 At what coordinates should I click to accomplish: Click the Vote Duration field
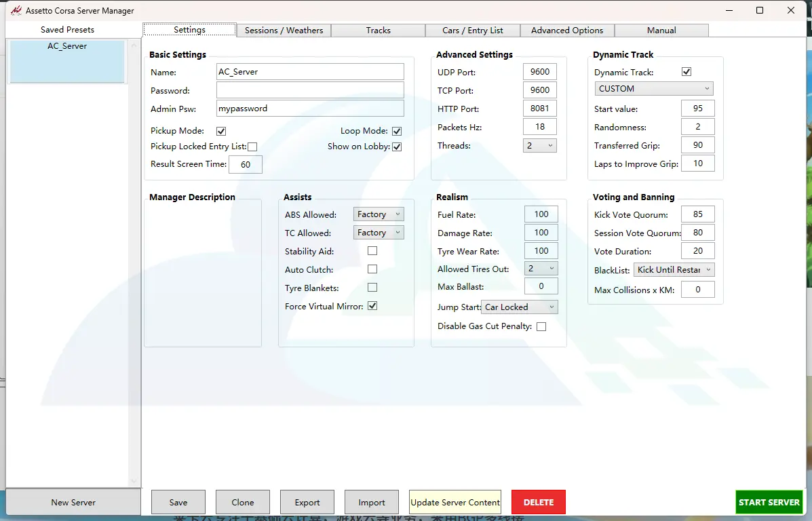tap(697, 250)
